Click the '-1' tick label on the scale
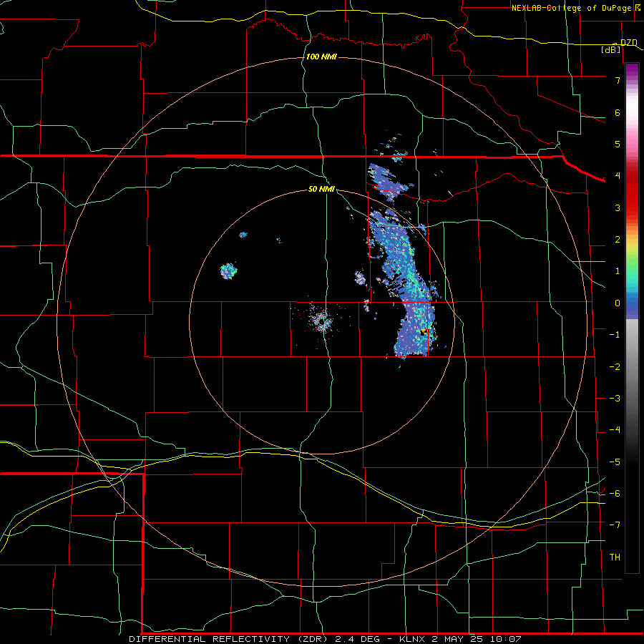Image resolution: width=644 pixels, height=644 pixels. 615,335
